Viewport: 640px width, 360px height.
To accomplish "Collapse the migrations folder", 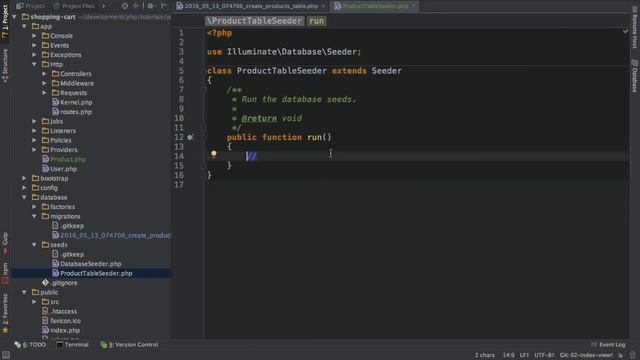I will (34, 216).
